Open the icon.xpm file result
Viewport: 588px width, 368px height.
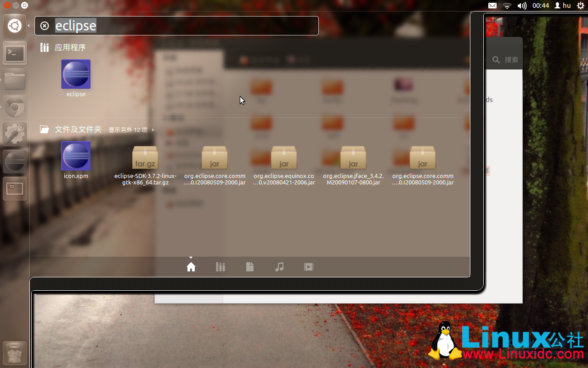point(76,160)
